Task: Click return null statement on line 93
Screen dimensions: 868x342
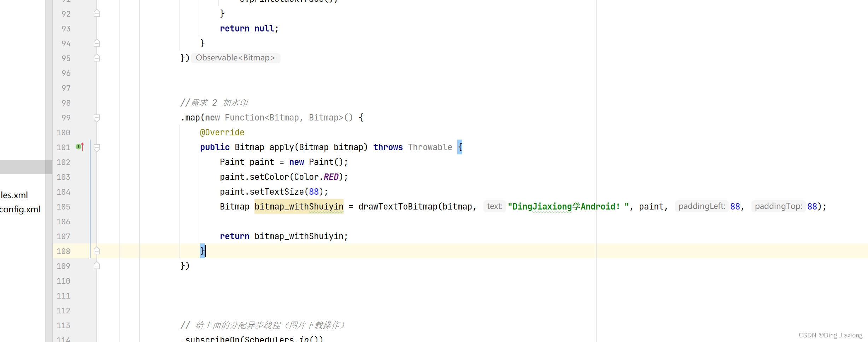Action: pos(249,29)
